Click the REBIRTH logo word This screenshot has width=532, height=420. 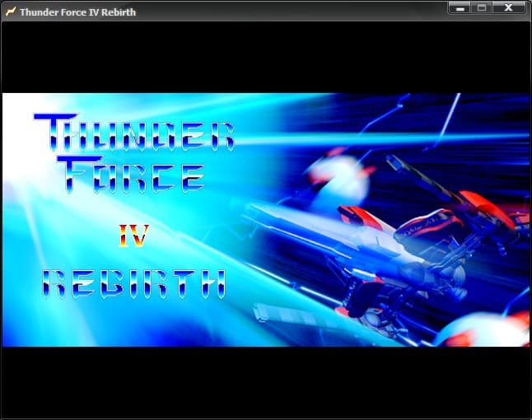coord(133,284)
